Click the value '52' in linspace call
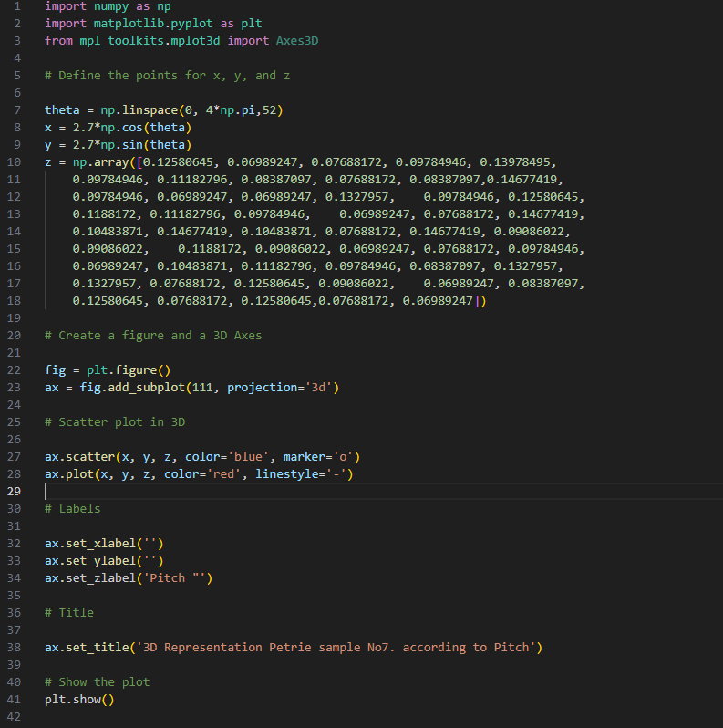 tap(269, 110)
